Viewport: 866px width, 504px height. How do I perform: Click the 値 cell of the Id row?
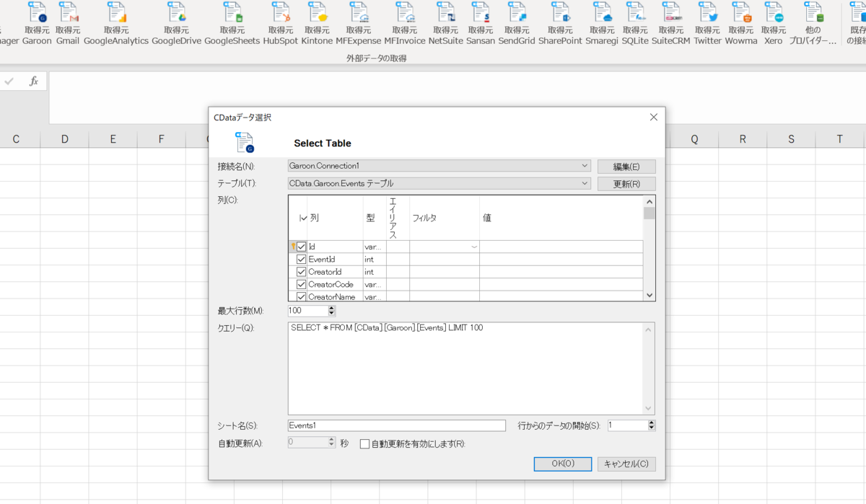[561, 247]
